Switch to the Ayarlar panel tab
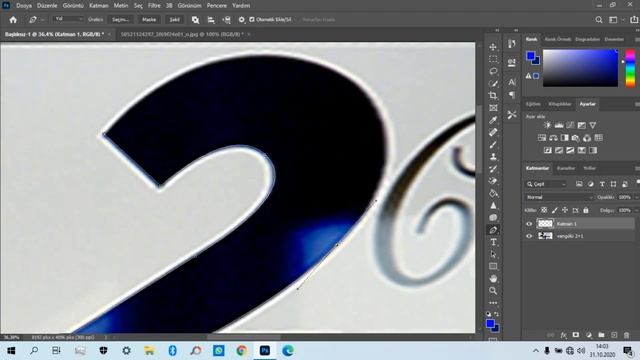Screen dimensions: 640x360 tap(587, 104)
